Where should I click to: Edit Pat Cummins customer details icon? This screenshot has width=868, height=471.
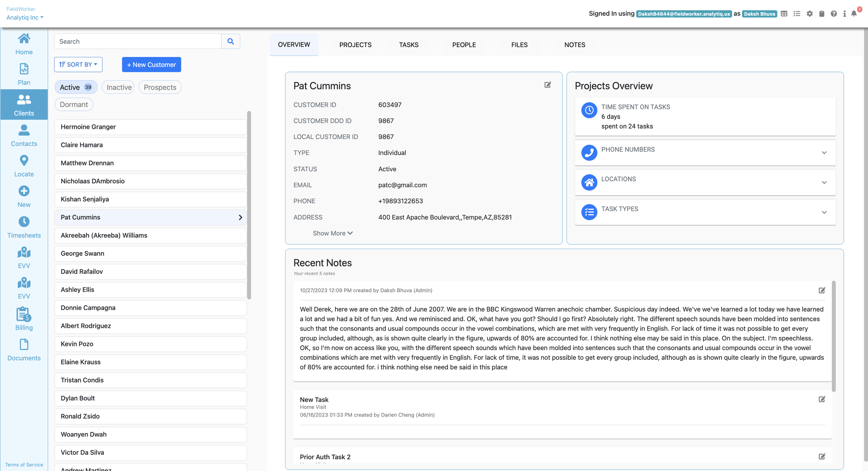pos(548,85)
